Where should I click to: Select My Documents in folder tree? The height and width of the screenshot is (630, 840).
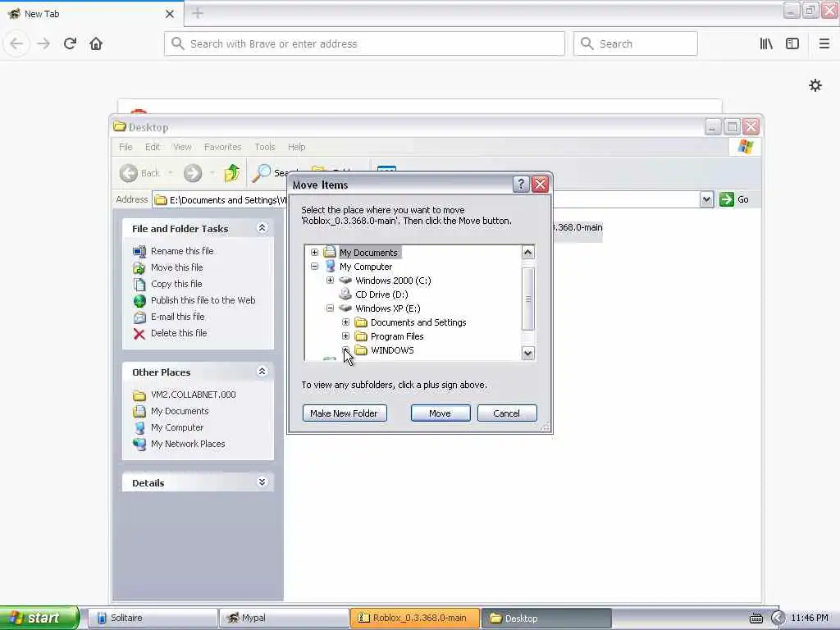368,253
